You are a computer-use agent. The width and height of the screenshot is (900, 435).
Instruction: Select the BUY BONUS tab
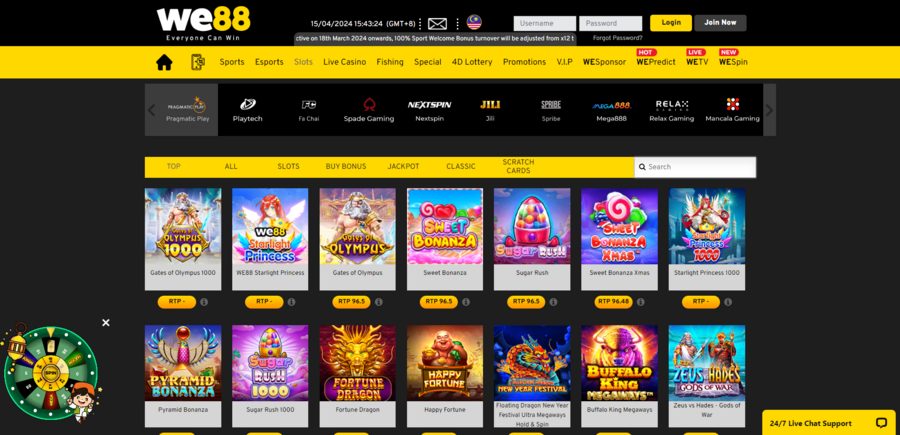(346, 166)
